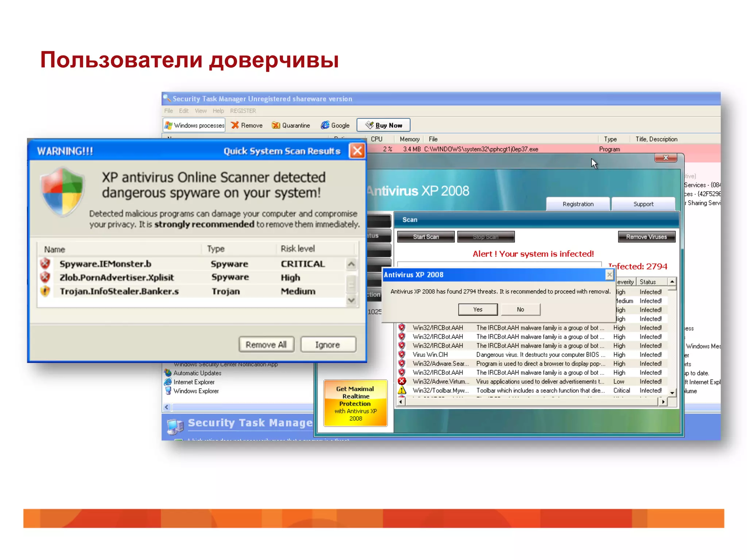Open the Edit menu
Screen dimensions: 747x560
pyautogui.click(x=184, y=111)
